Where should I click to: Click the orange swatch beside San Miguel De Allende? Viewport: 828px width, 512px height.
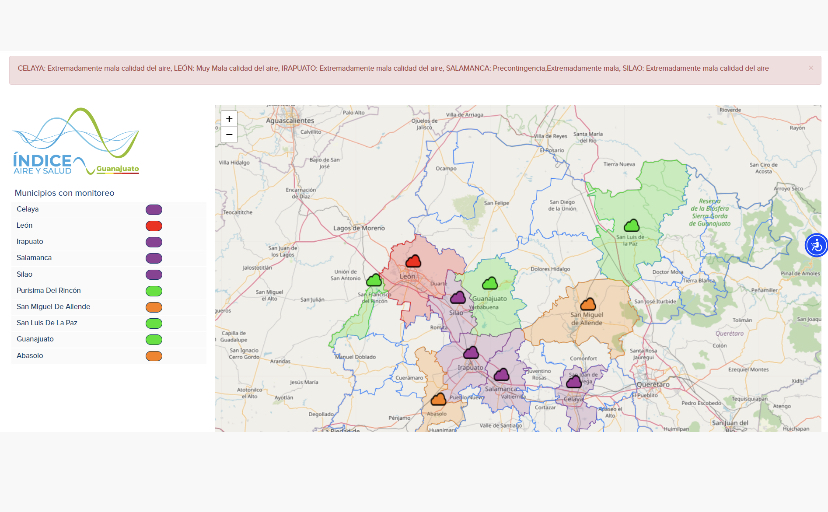click(x=154, y=307)
